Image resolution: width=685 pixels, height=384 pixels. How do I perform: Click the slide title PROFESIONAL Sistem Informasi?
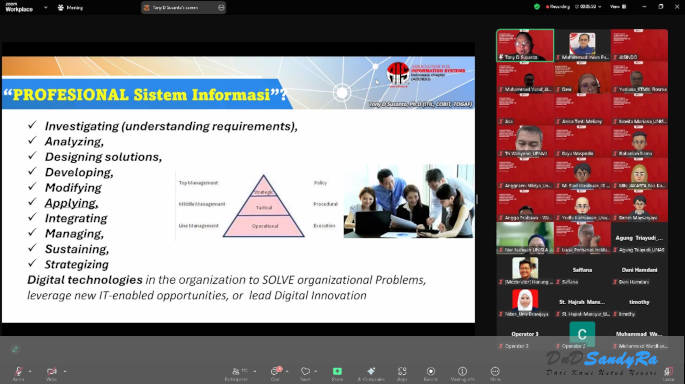pos(145,94)
